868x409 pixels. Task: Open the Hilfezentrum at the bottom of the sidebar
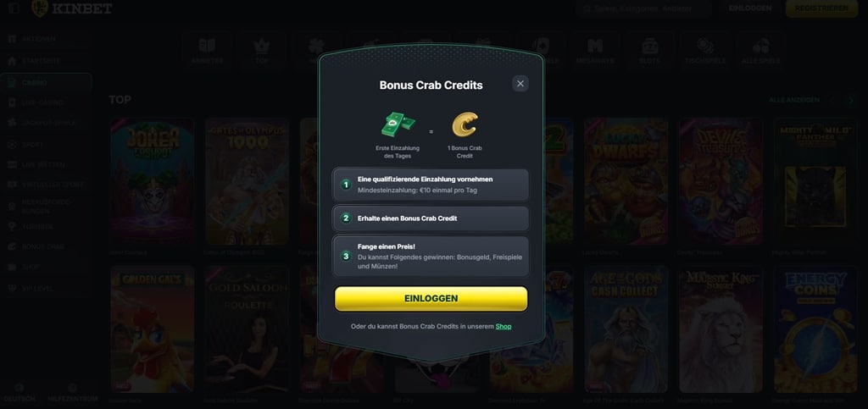pyautogui.click(x=73, y=393)
